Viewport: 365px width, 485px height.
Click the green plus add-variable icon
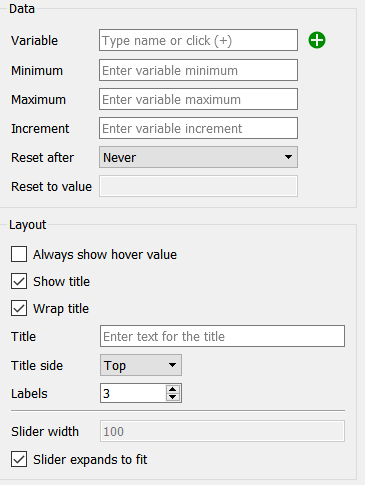point(317,40)
